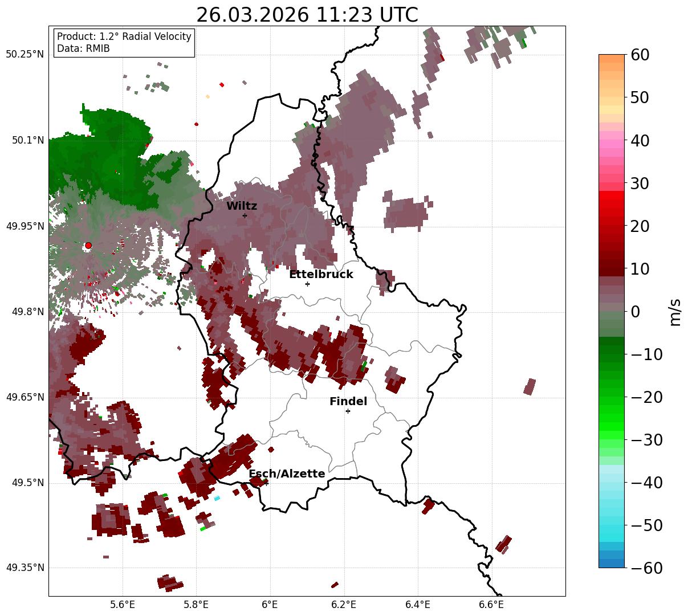Viewport: 688px width, 616px height.
Task: Click the m/s colorbar unit label
Action: click(675, 312)
